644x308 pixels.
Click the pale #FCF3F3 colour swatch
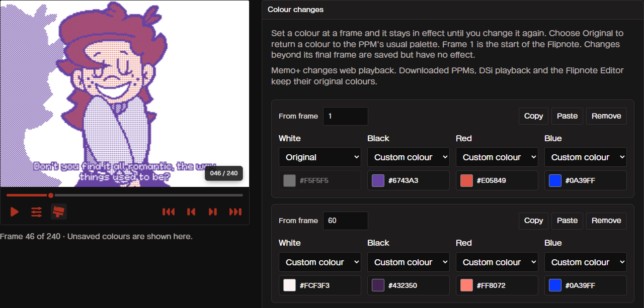(x=289, y=285)
